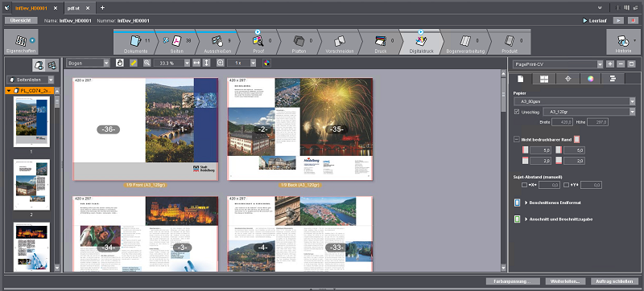
Task: Fit view to width
Action: tap(196, 64)
